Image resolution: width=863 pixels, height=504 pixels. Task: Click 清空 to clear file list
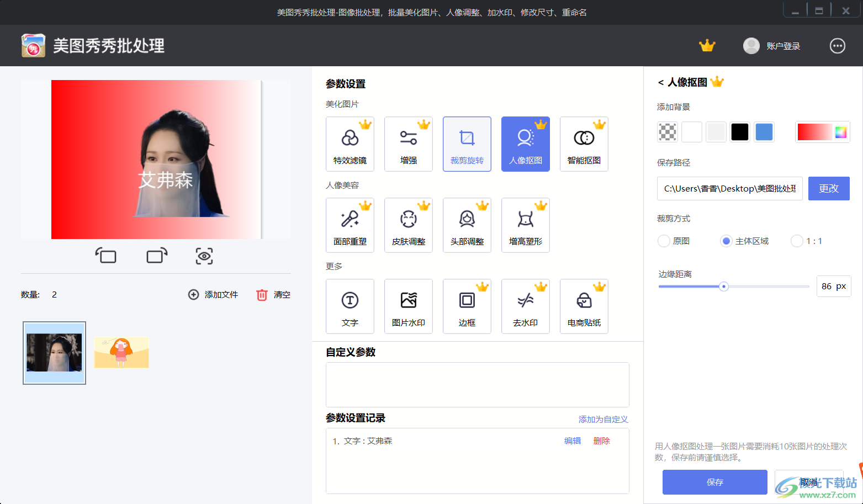273,295
